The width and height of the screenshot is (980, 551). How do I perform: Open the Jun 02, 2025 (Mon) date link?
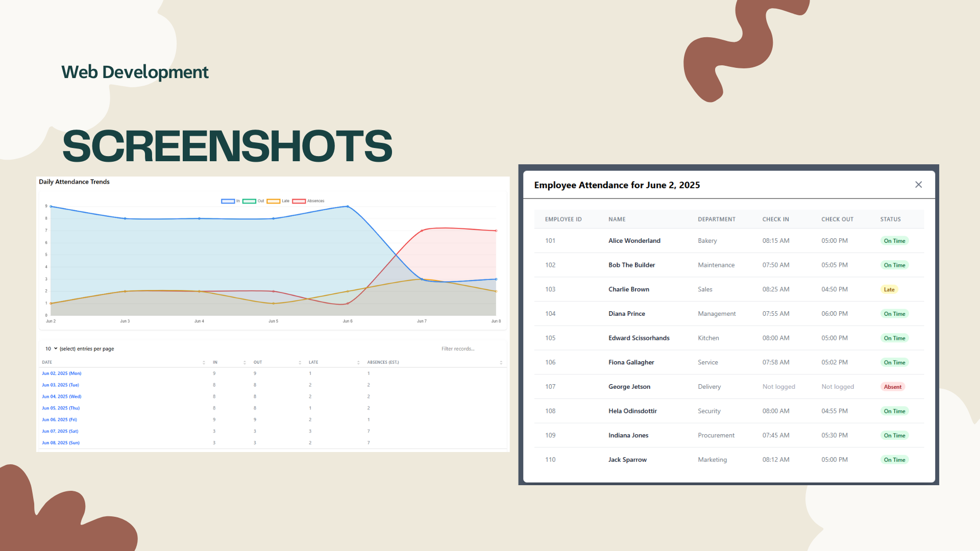pos(61,373)
